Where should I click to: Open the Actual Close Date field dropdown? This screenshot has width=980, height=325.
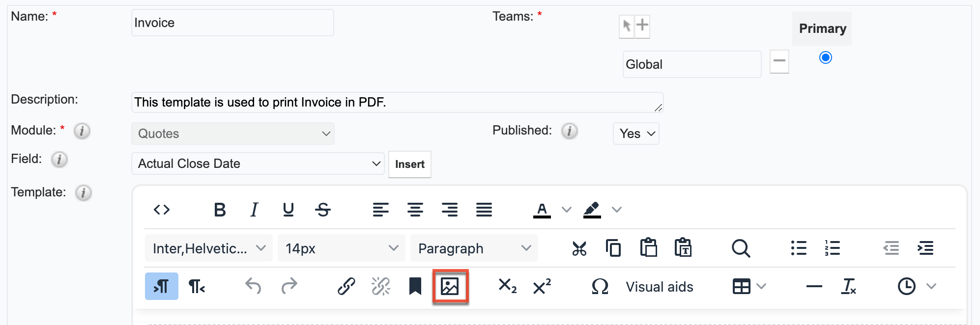(257, 163)
